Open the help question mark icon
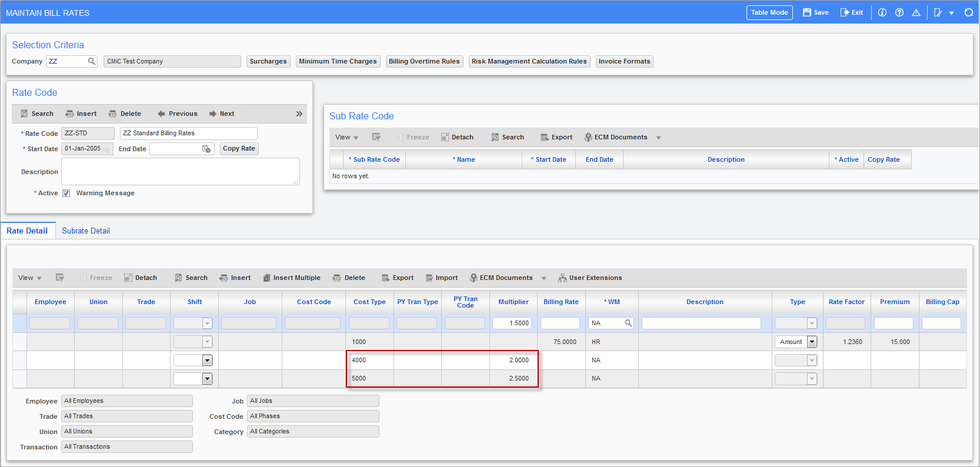 coord(899,12)
